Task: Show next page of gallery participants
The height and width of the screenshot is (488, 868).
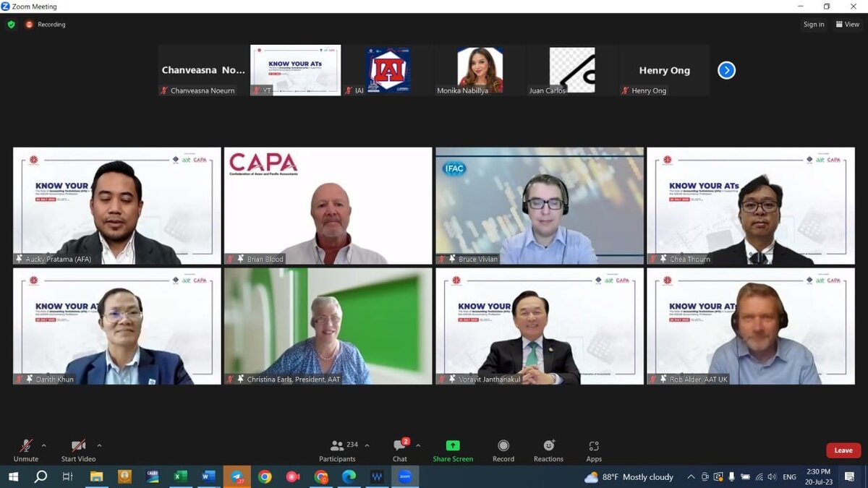Action: point(726,70)
